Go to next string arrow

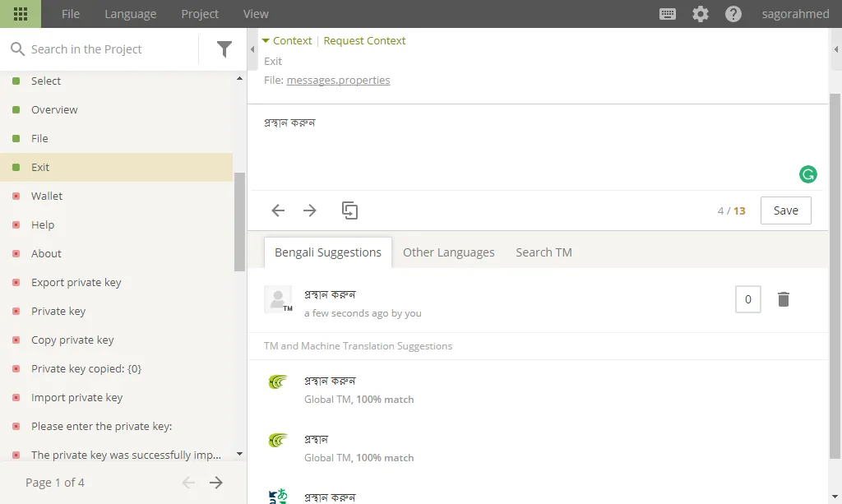pyautogui.click(x=310, y=210)
